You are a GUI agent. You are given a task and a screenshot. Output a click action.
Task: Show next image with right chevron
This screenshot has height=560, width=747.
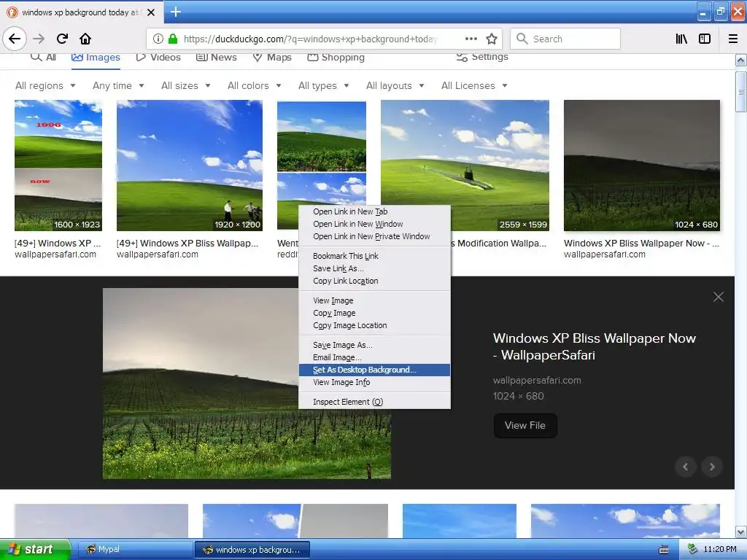click(712, 467)
